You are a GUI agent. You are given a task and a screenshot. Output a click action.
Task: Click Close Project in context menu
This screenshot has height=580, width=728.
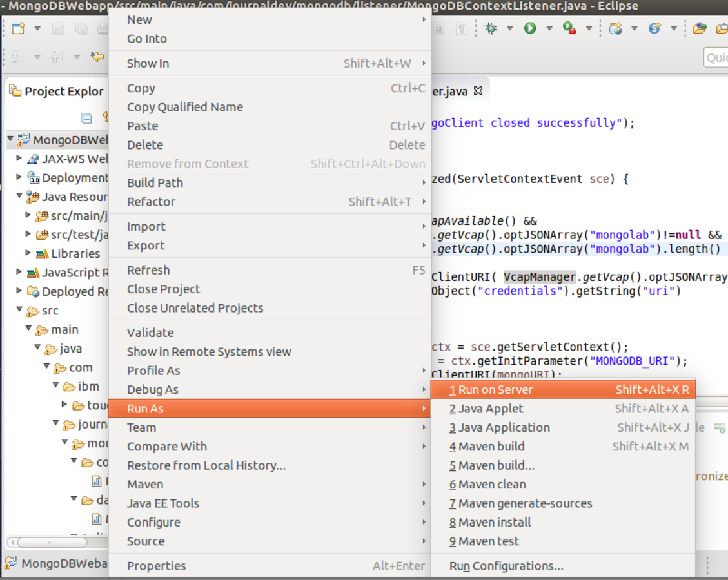tap(270, 289)
